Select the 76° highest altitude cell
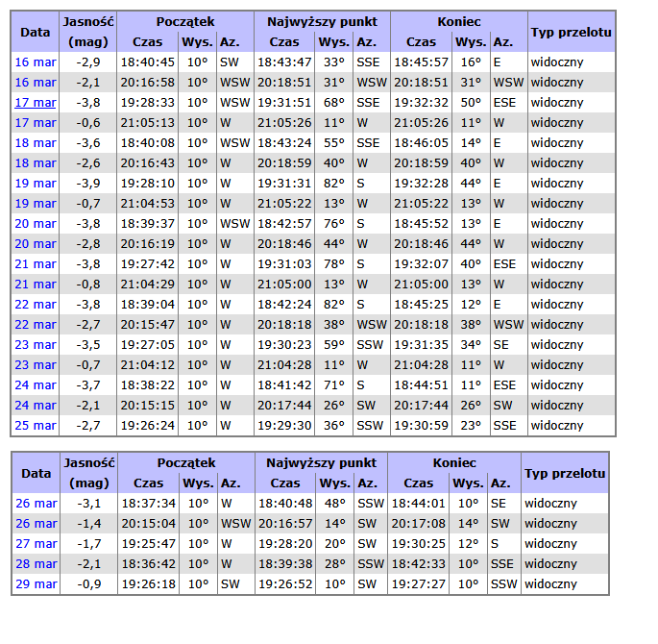This screenshot has width=658, height=644. point(333,223)
